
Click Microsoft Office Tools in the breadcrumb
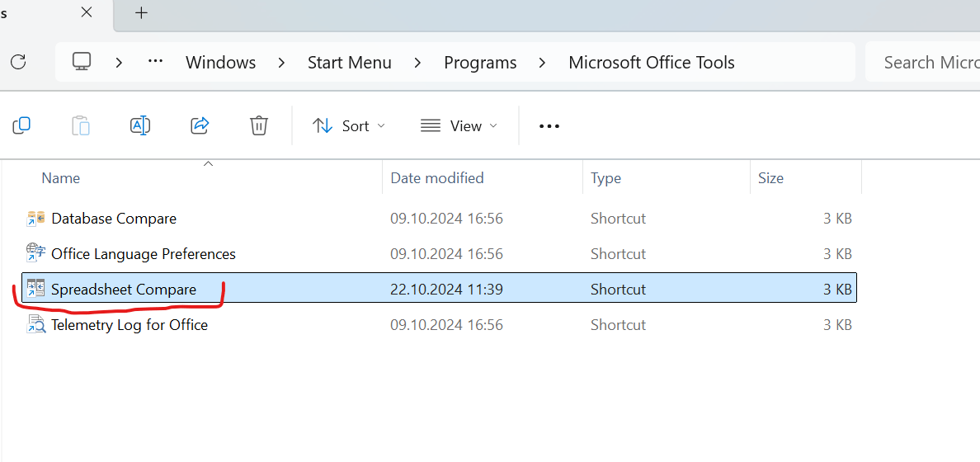pyautogui.click(x=651, y=63)
